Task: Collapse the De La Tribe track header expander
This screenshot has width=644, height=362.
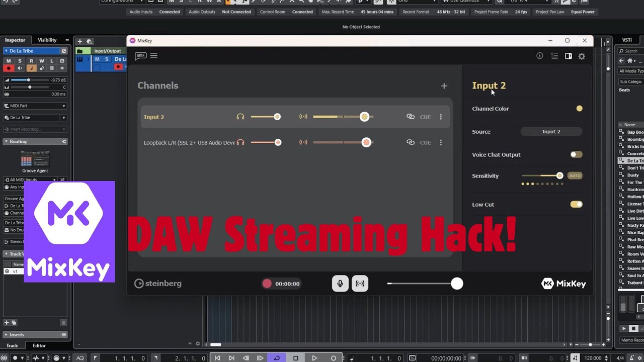Action: coord(6,51)
